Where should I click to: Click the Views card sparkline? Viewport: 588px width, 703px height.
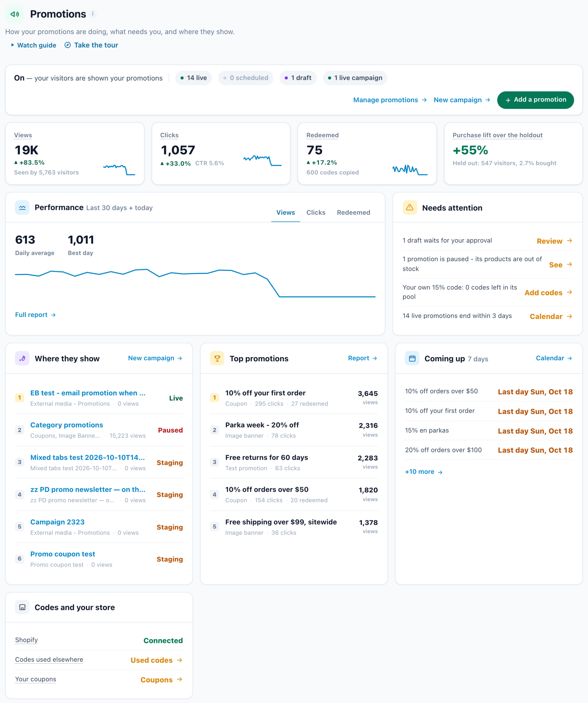[119, 169]
